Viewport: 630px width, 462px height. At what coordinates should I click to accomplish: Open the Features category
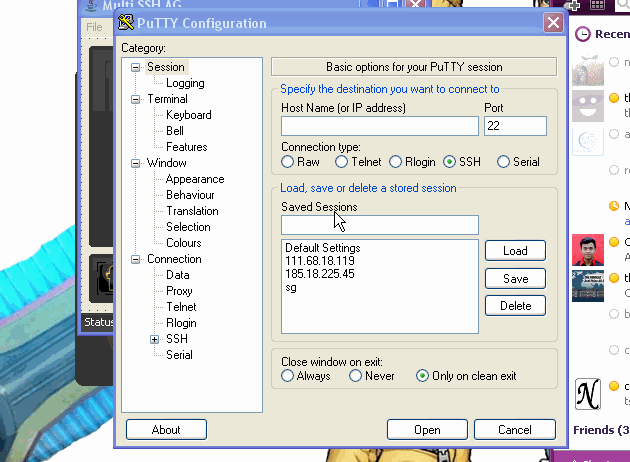(x=186, y=147)
